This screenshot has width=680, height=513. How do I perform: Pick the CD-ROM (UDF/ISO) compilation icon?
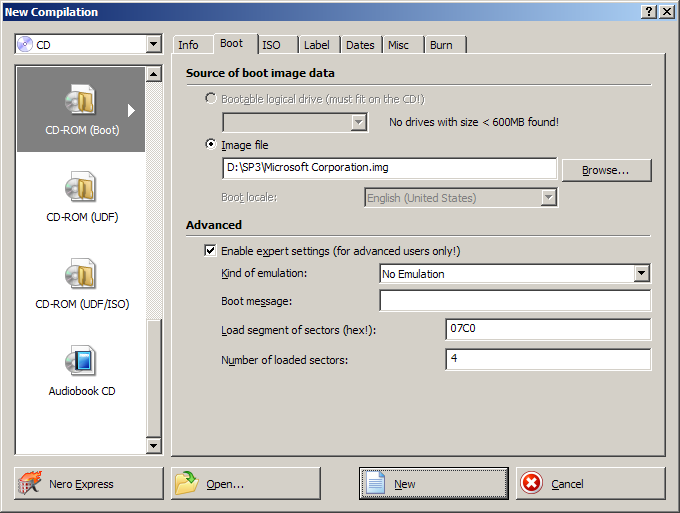click(x=80, y=275)
